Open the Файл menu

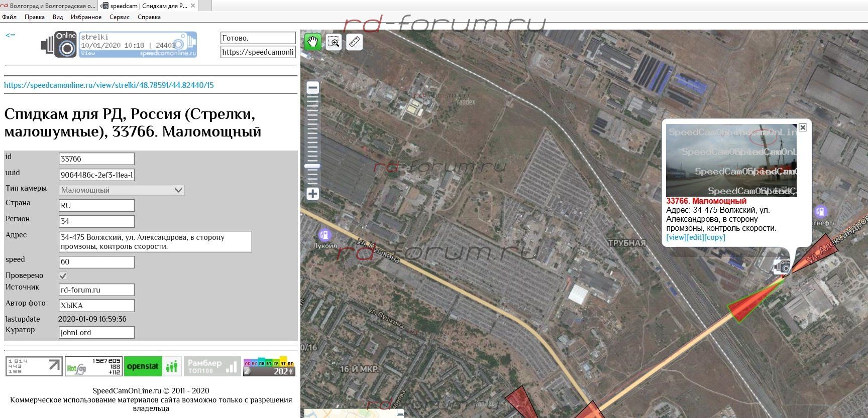pyautogui.click(x=10, y=17)
